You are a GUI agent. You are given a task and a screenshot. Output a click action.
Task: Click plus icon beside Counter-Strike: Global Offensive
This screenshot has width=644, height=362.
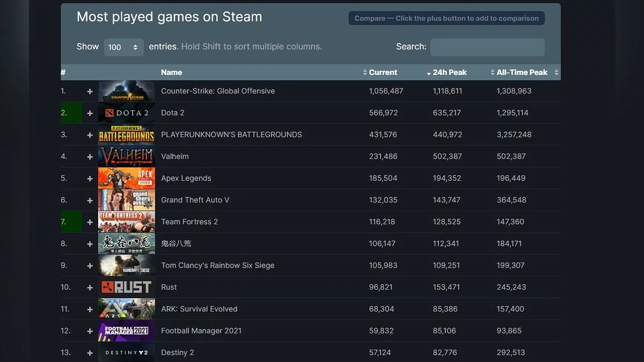tap(90, 92)
